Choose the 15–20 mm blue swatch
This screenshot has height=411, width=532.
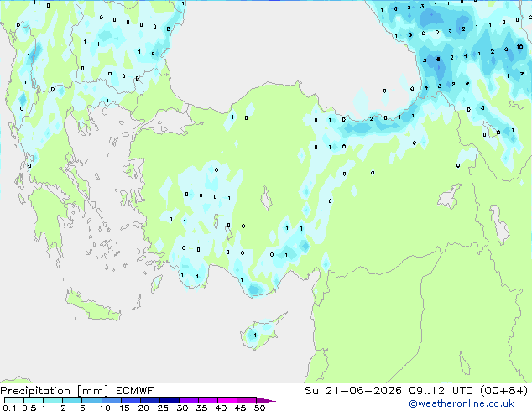tap(130, 400)
